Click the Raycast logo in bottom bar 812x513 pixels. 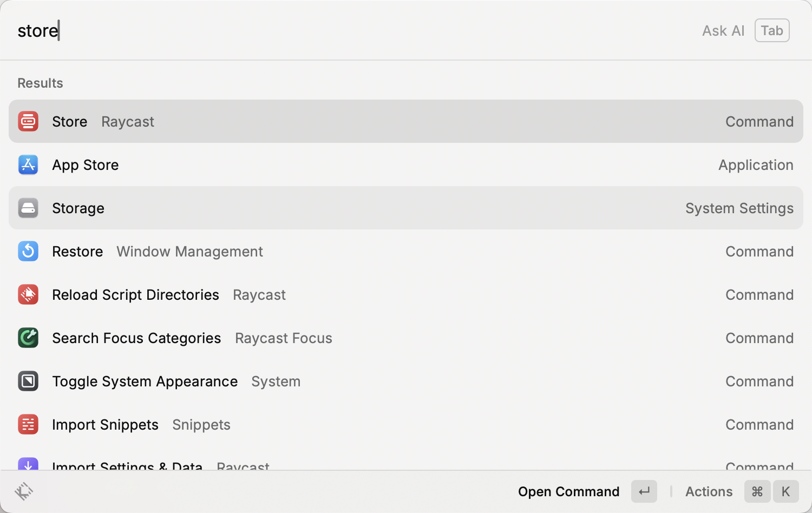(24, 491)
